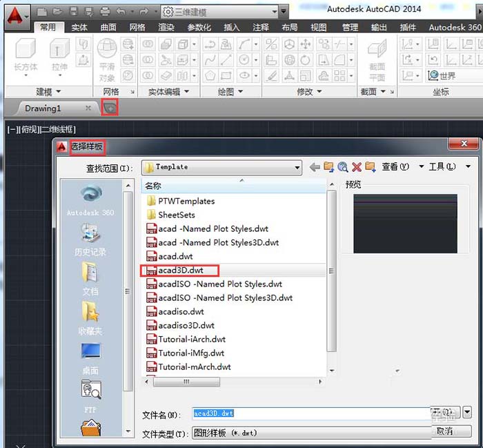Image resolution: width=483 pixels, height=448 pixels.
Task: Click the red X delete icon in dialog
Action: (357, 167)
